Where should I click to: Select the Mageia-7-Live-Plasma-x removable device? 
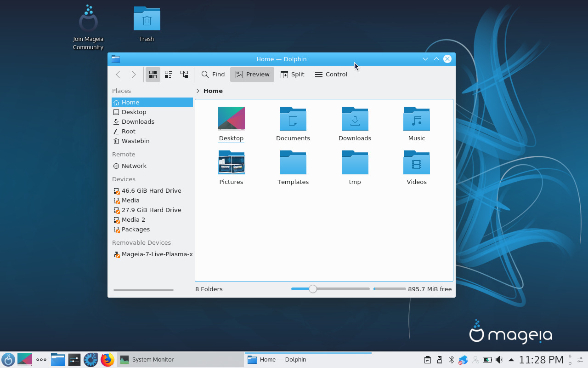[152, 254]
